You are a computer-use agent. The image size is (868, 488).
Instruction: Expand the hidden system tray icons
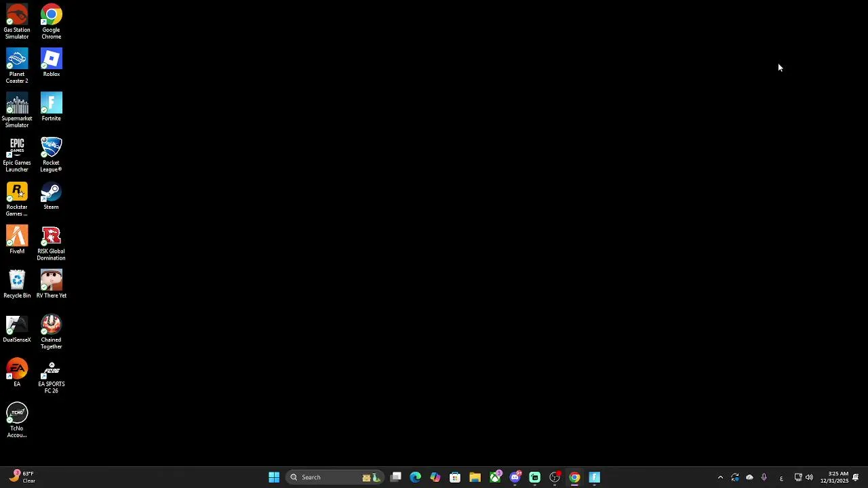coord(720,477)
